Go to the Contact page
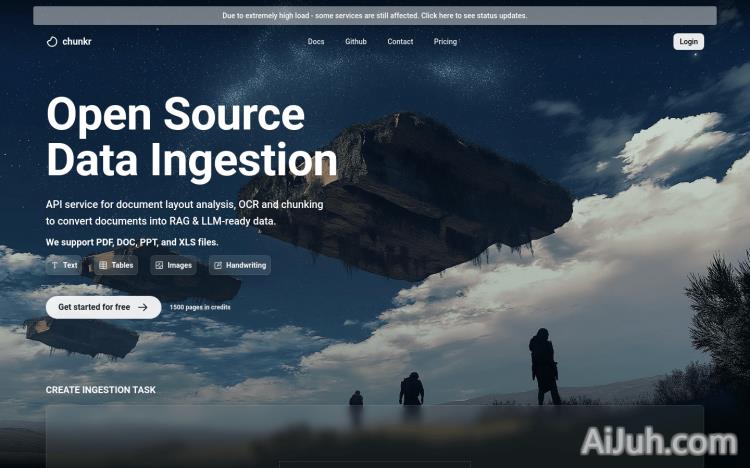Screen dimensions: 750x468 (400, 42)
